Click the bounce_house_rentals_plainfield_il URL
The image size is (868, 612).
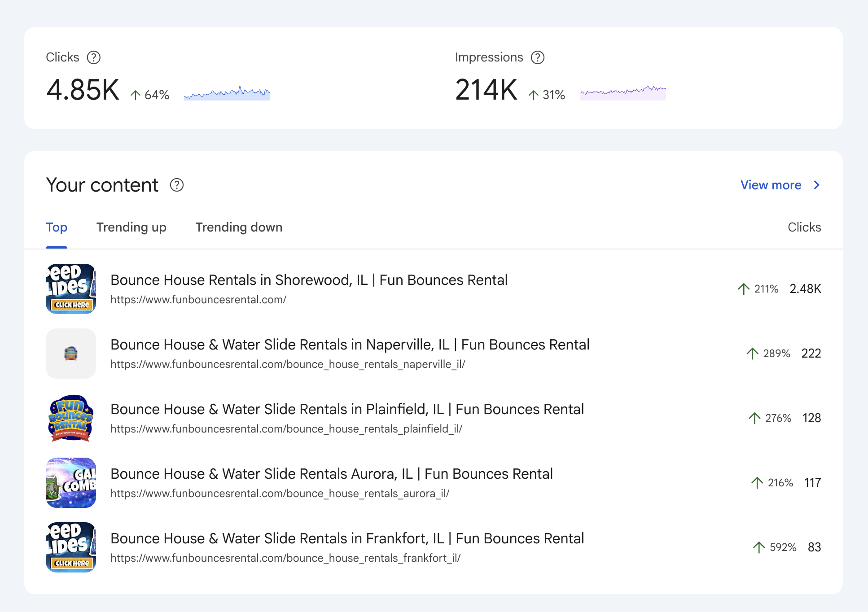pyautogui.click(x=286, y=429)
